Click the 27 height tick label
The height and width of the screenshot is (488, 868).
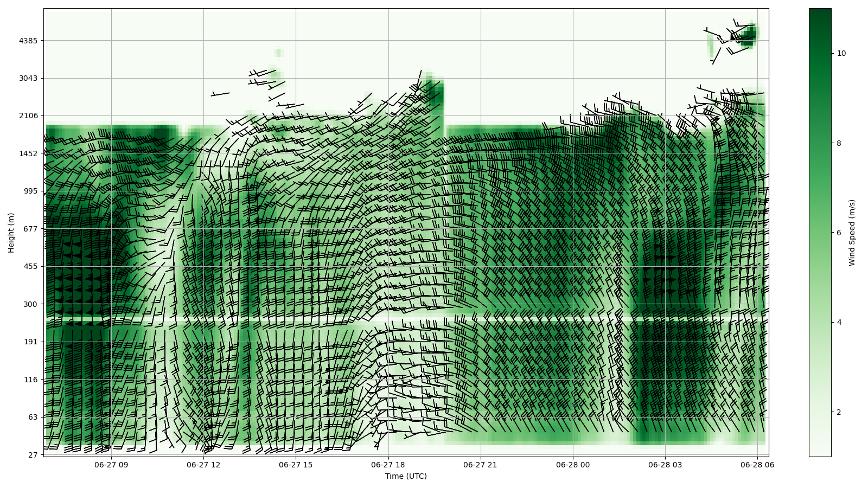click(32, 455)
